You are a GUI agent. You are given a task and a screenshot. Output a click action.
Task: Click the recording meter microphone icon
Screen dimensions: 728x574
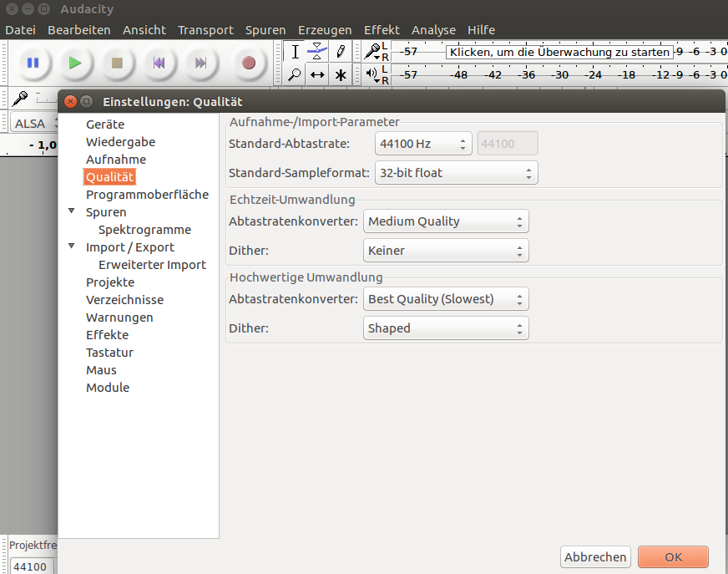tap(372, 52)
